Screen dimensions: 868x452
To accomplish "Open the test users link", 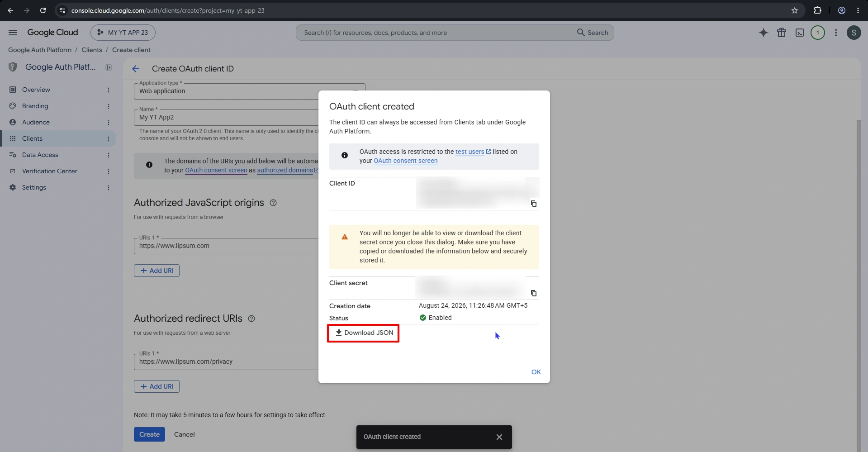I will click(473, 152).
